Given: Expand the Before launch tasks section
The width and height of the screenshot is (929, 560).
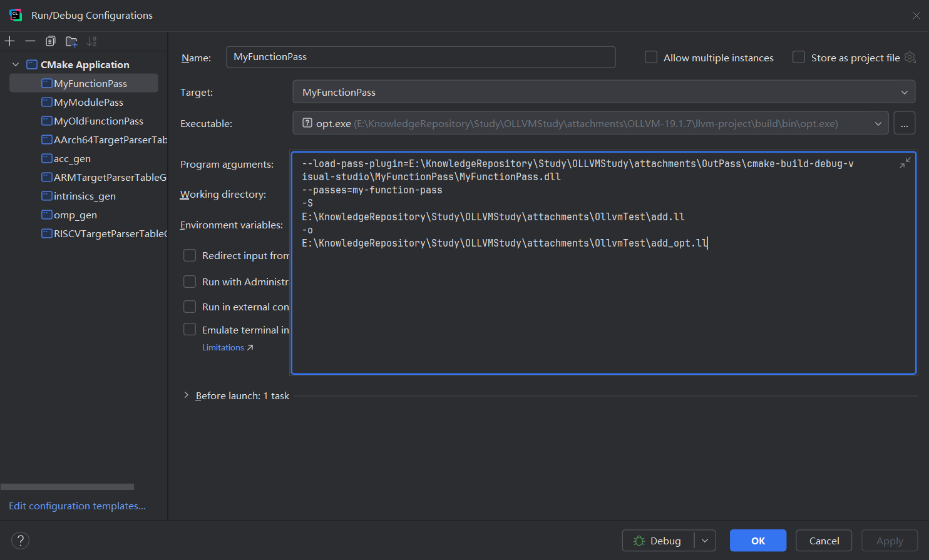Looking at the screenshot, I should pyautogui.click(x=186, y=395).
